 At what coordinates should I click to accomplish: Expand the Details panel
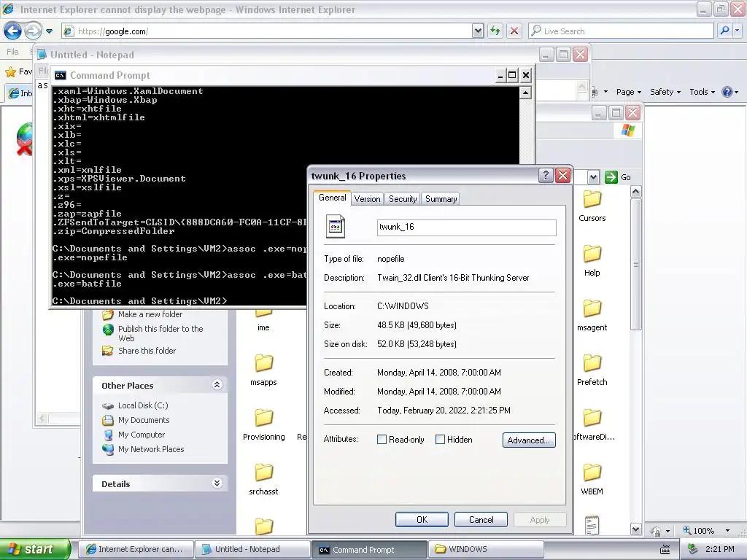(217, 483)
